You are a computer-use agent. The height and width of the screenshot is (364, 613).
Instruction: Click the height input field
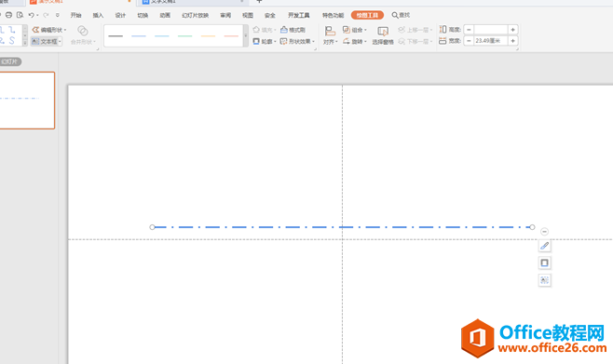tap(491, 30)
